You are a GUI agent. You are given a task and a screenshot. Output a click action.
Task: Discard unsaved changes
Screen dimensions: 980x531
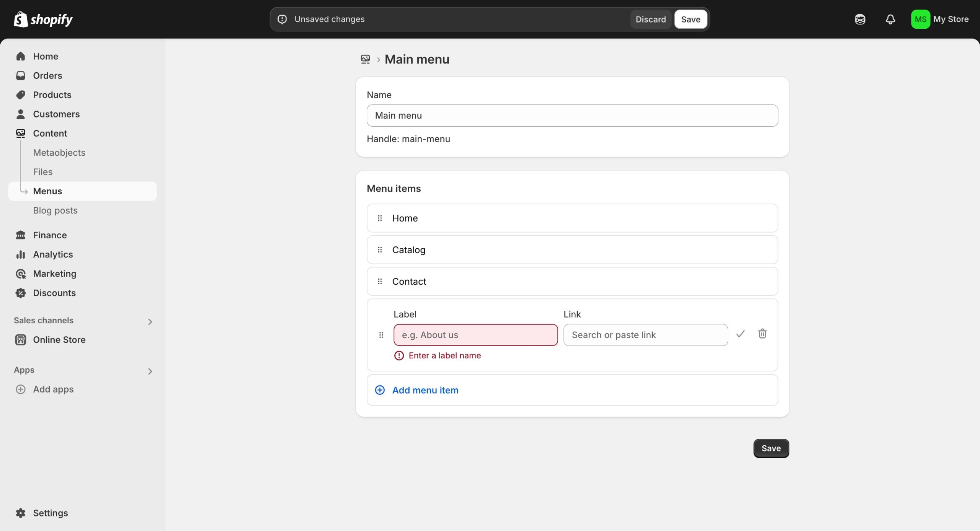650,19
